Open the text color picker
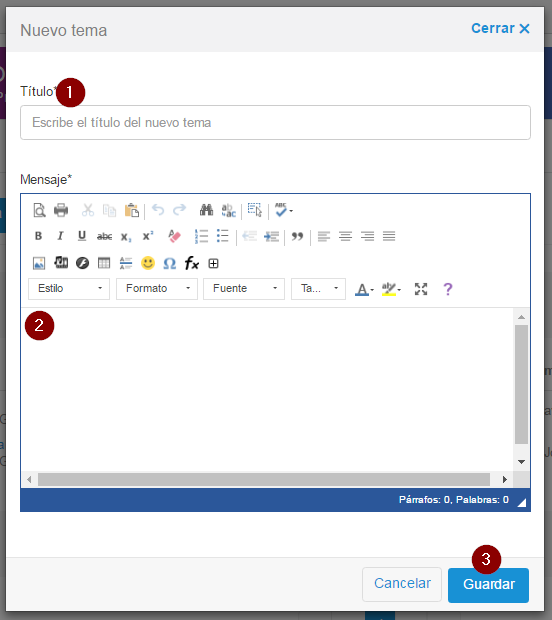 coord(364,289)
